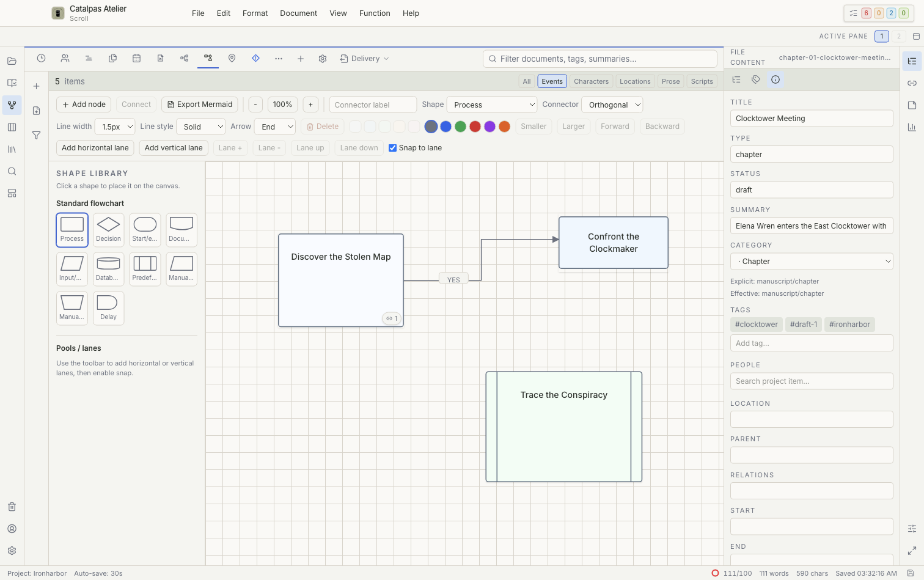Click the save disk icon in status bar
This screenshot has width=924, height=580.
911,573
